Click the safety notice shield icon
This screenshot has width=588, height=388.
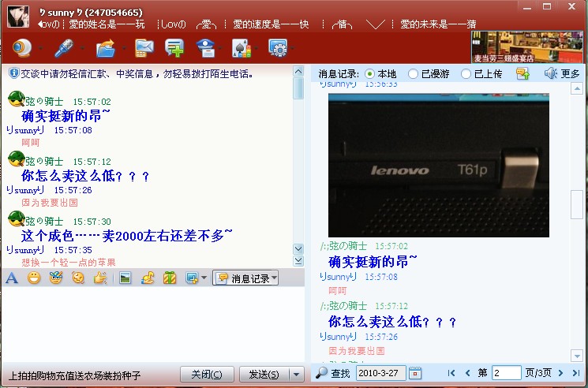click(x=13, y=73)
